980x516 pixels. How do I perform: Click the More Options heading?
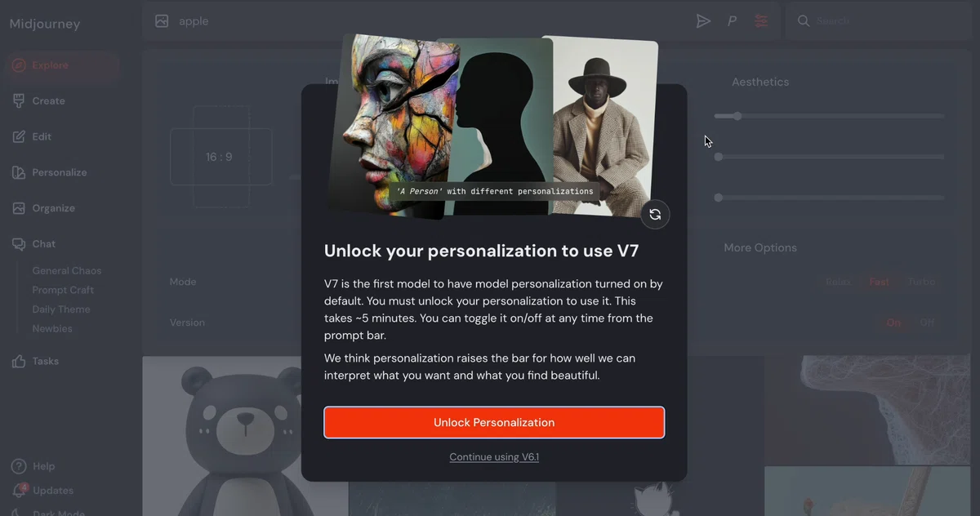pos(760,247)
